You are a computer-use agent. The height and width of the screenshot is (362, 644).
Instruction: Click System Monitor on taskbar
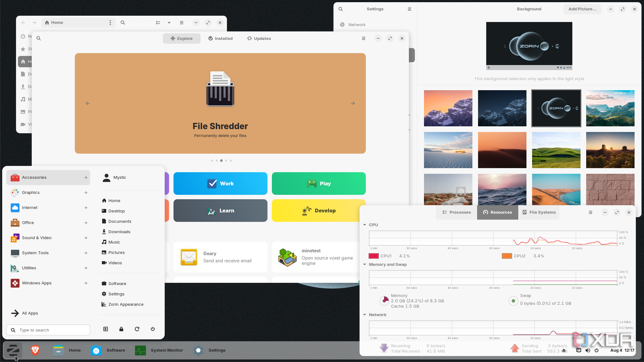pos(159,350)
